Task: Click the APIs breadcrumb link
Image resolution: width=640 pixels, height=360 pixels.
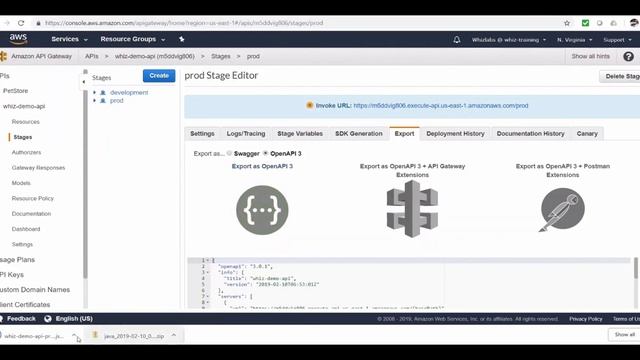Action: point(91,56)
